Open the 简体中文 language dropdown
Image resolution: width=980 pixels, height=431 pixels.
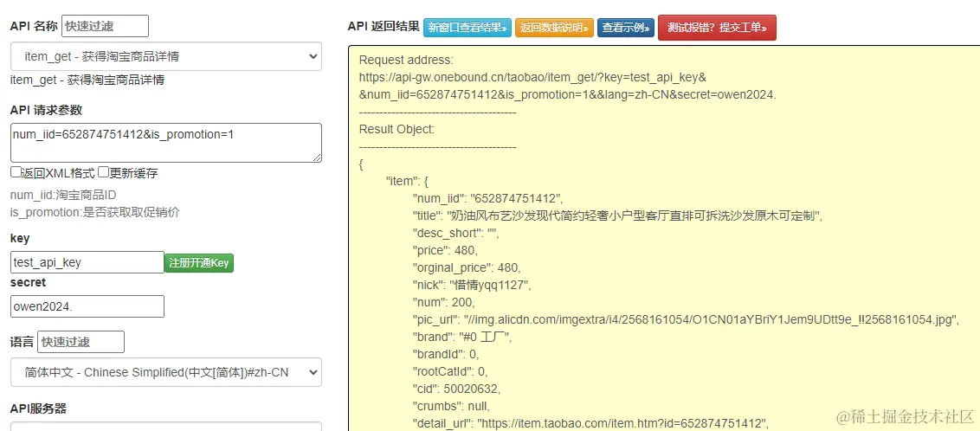pos(166,372)
